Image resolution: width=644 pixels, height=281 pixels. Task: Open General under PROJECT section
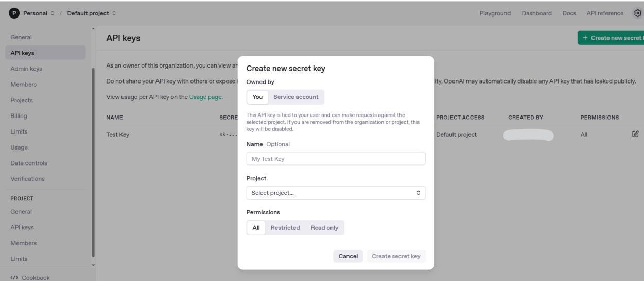[x=45, y=212]
